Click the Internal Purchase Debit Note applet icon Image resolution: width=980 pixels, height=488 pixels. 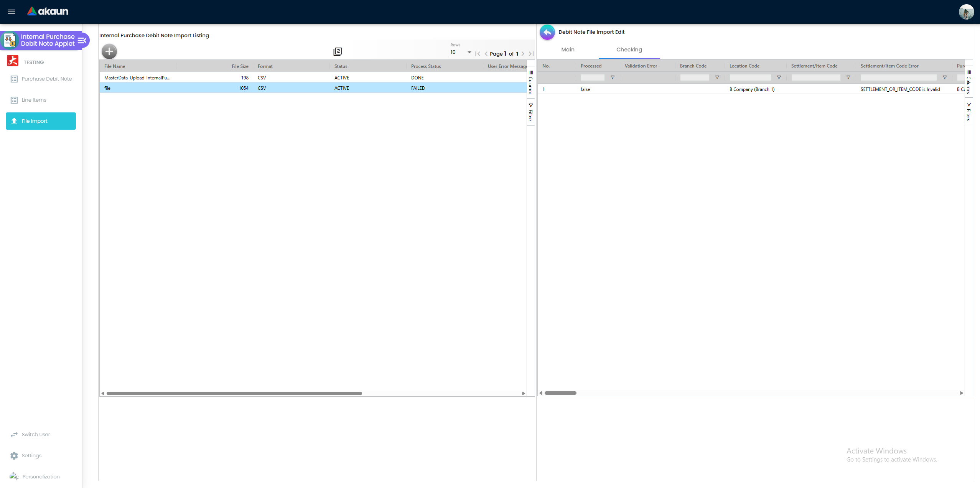[10, 40]
